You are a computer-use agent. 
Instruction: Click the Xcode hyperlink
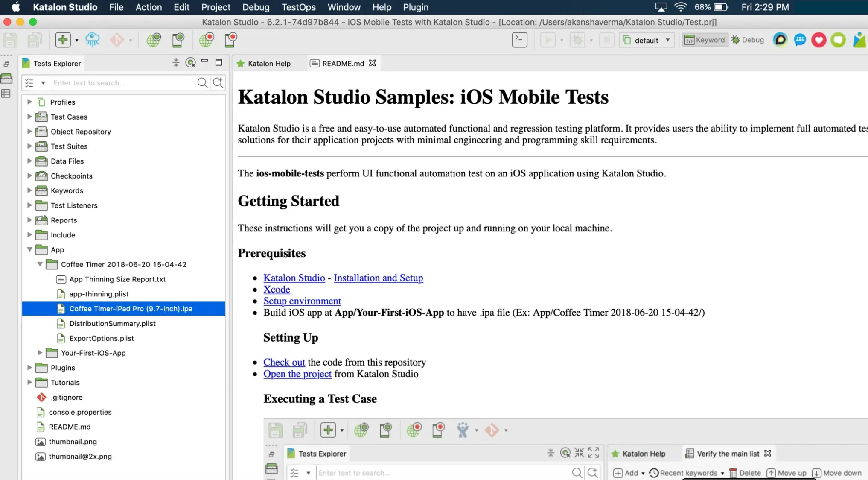point(277,289)
